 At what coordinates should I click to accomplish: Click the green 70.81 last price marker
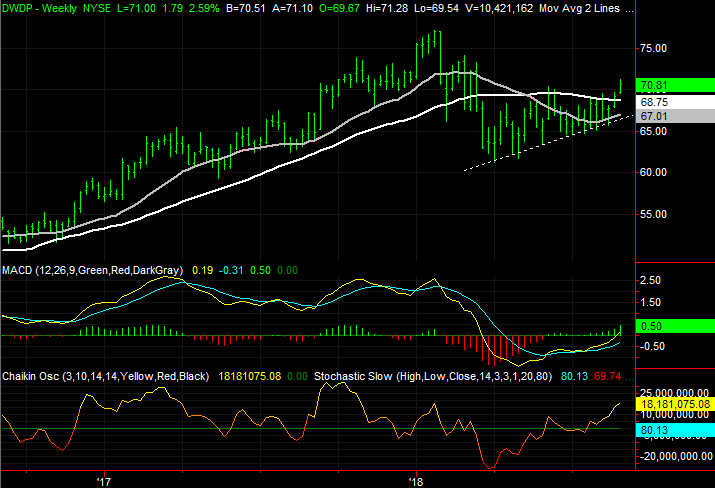[x=676, y=86]
